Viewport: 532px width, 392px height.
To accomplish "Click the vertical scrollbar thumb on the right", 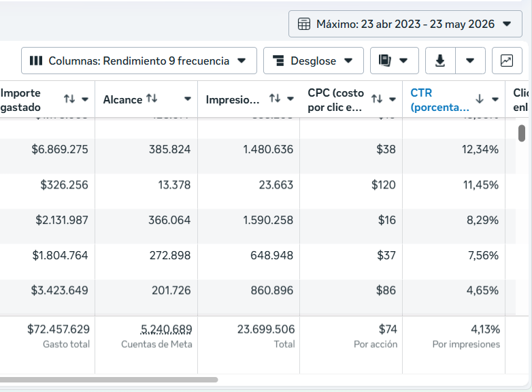I will [x=522, y=133].
